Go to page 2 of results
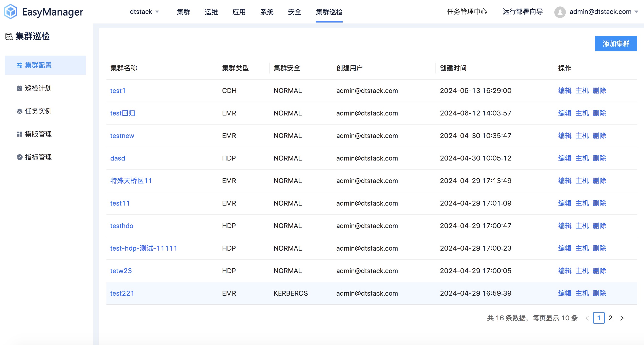644x345 pixels. click(610, 318)
